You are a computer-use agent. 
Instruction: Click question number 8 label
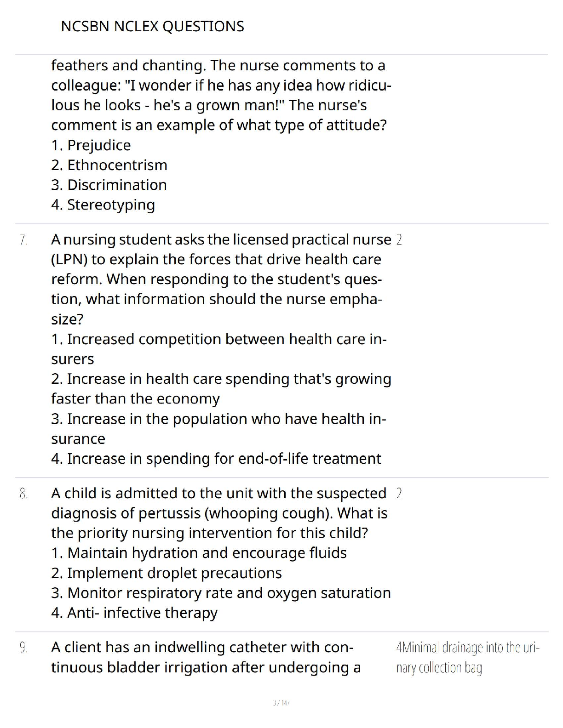pyautogui.click(x=23, y=494)
